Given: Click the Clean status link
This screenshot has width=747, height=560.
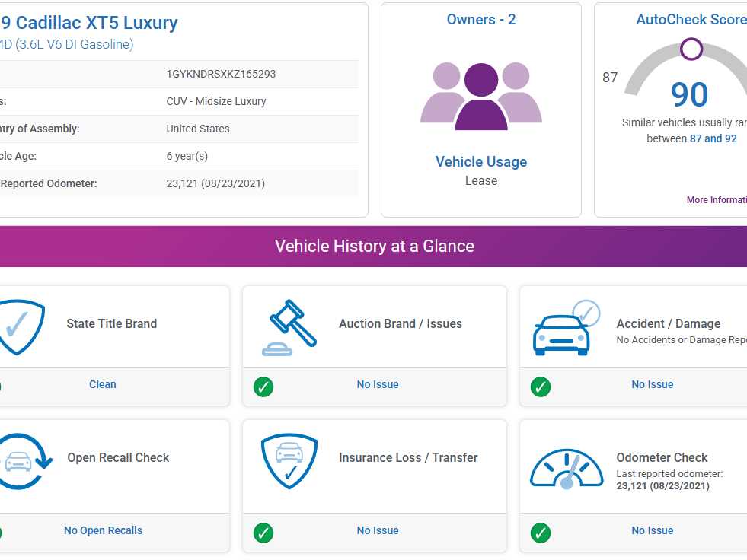Looking at the screenshot, I should click(x=103, y=384).
